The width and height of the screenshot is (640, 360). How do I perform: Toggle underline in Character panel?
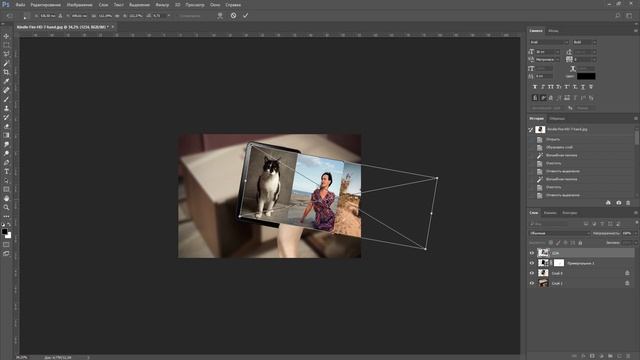582,87
